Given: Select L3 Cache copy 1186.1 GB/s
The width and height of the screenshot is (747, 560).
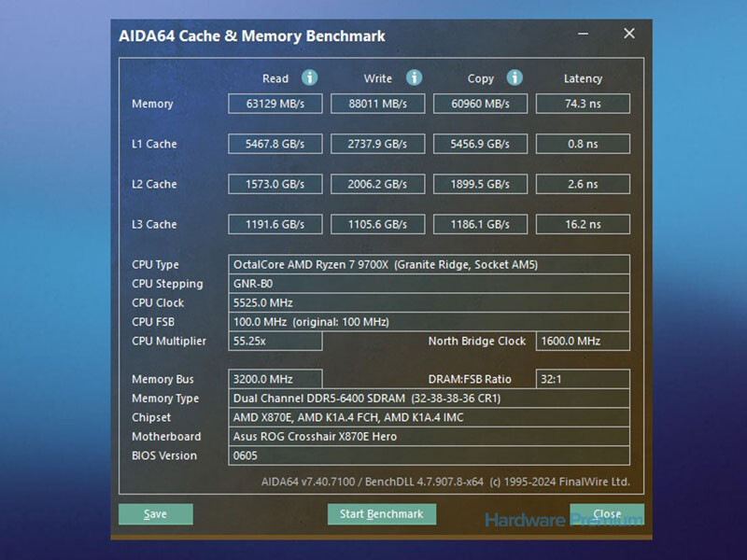Looking at the screenshot, I should pyautogui.click(x=480, y=224).
